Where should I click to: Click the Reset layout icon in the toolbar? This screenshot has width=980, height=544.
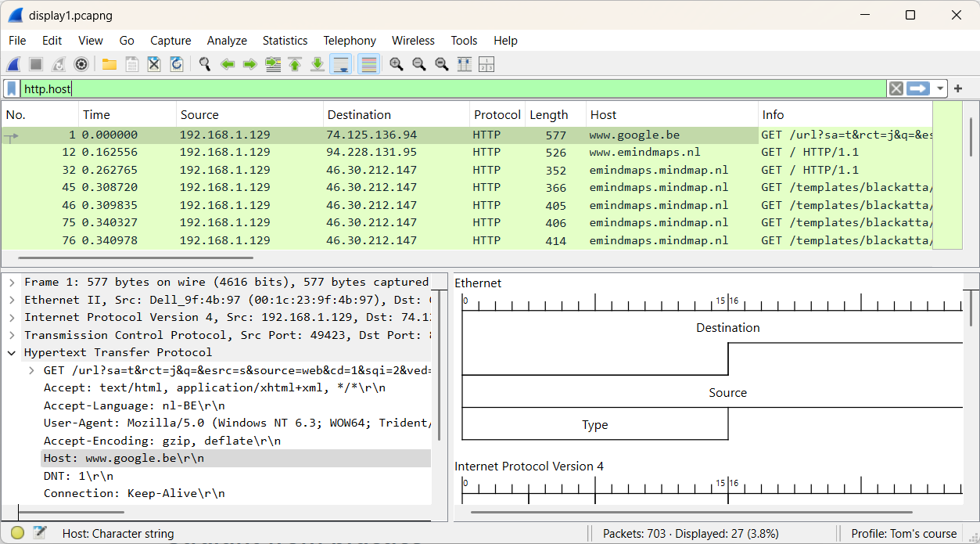[x=486, y=64]
